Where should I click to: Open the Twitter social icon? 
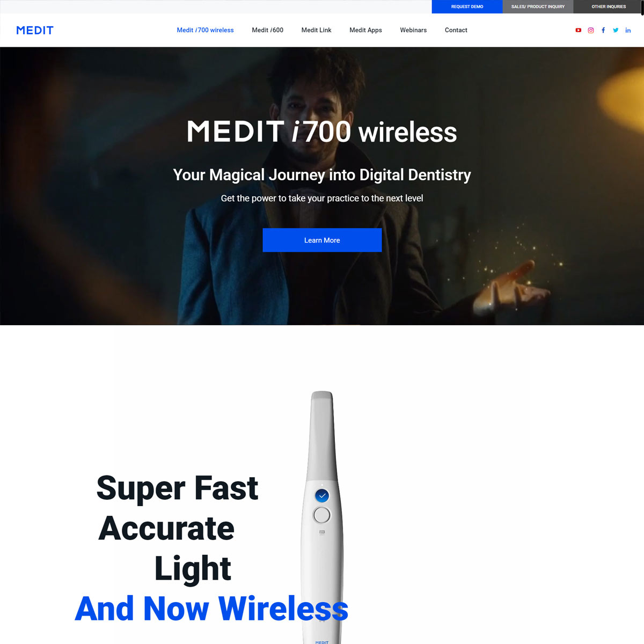(616, 30)
